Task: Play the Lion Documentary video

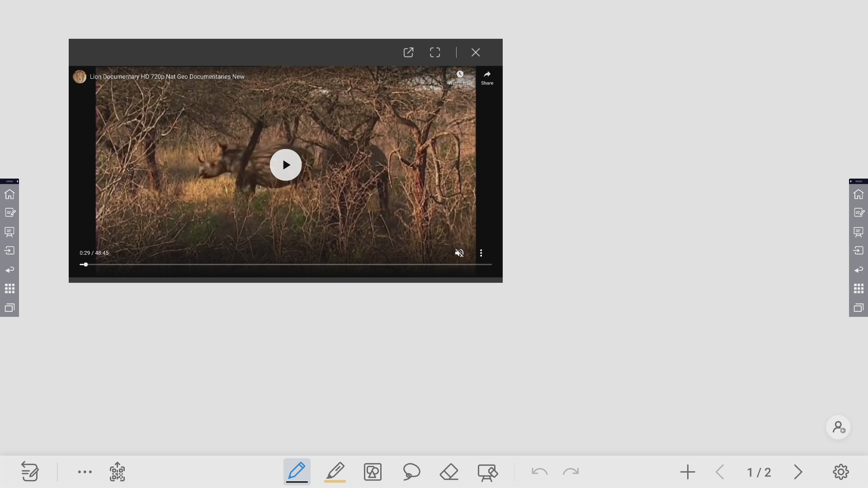Action: 286,165
